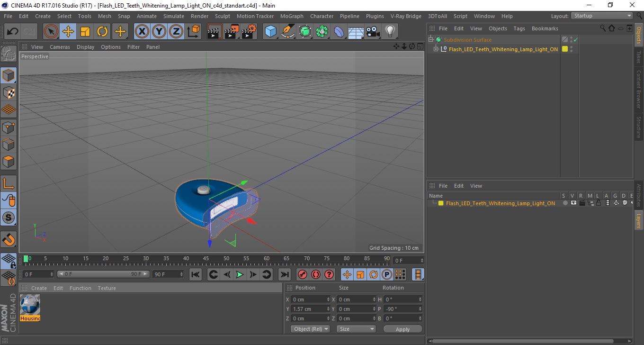Click the timeline preview range slider
The width and height of the screenshot is (644, 345).
click(103, 274)
